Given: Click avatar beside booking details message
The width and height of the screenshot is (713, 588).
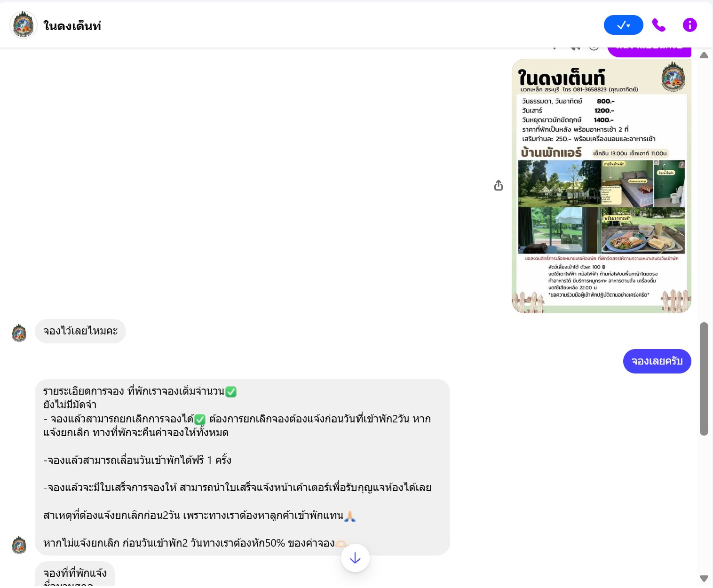Looking at the screenshot, I should (x=19, y=545).
